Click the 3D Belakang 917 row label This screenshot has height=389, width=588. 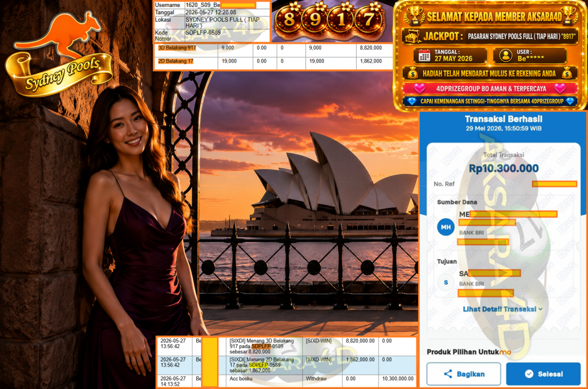point(177,48)
